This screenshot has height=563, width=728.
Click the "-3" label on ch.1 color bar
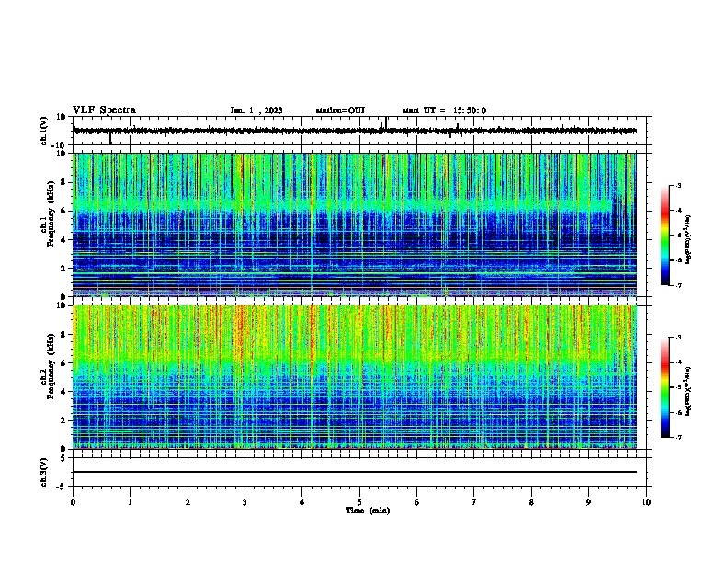click(x=678, y=185)
